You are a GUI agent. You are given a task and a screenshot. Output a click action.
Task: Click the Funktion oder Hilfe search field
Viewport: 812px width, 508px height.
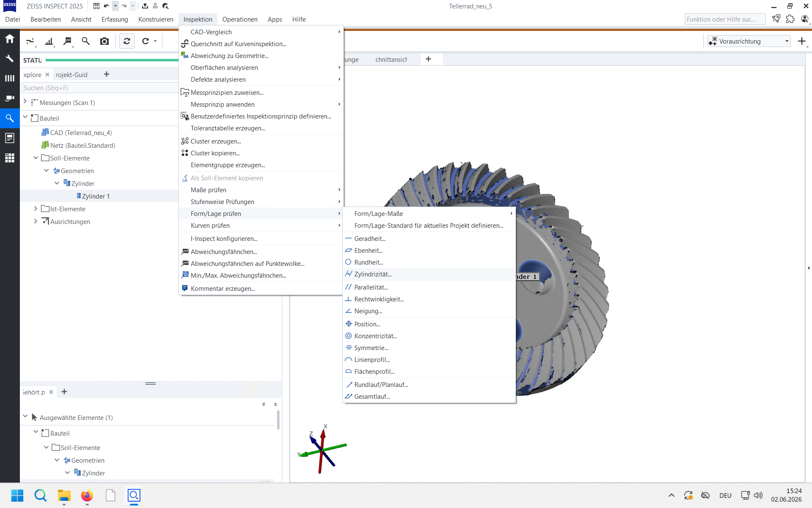pos(725,19)
